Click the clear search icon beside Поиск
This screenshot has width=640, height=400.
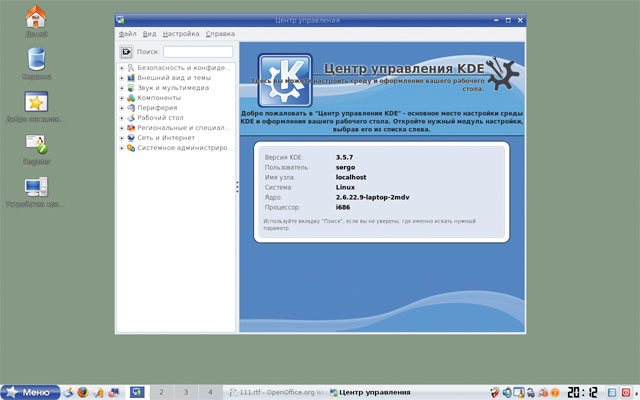[126, 52]
